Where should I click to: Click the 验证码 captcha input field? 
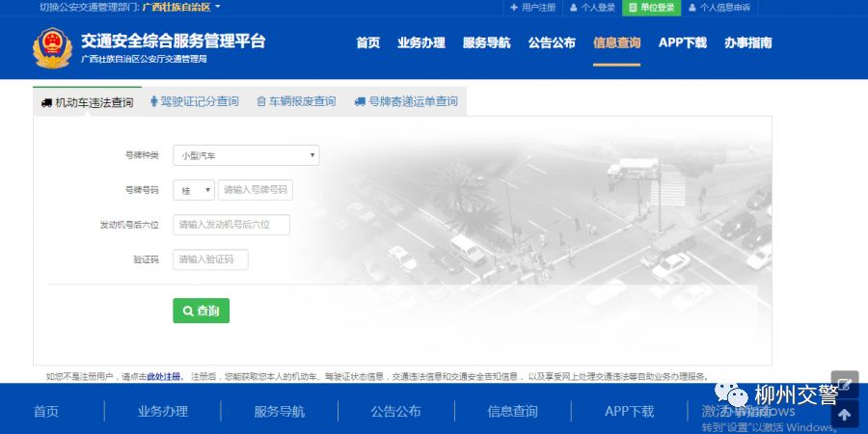point(210,259)
